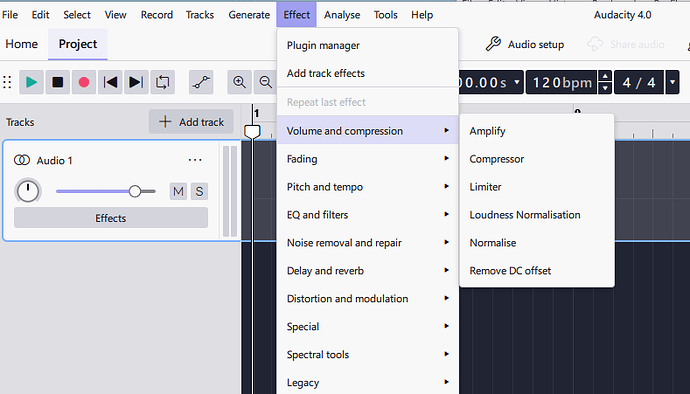Click the Audio 1 volume slider handle
690x394 pixels.
pos(135,191)
